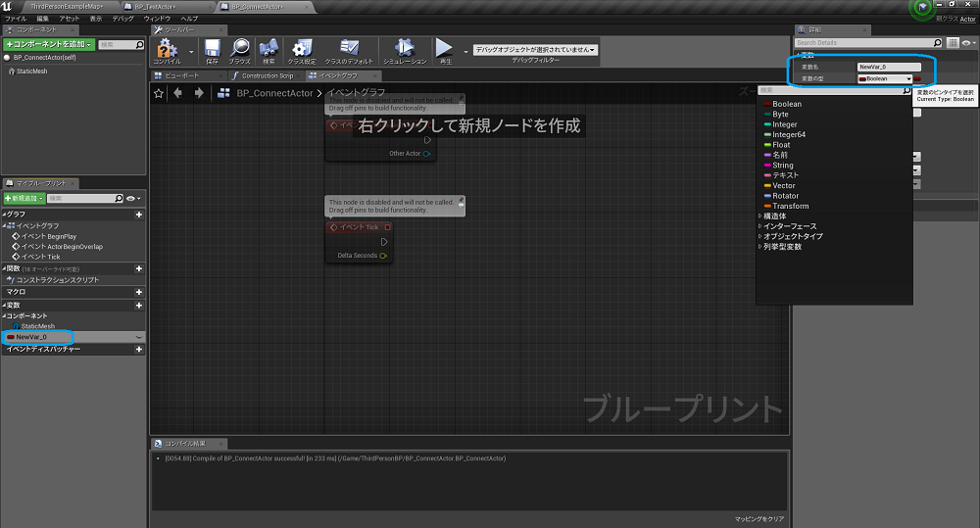This screenshot has width=980, height=528.
Task: Open the ファイル (File) menu
Action: (x=16, y=19)
